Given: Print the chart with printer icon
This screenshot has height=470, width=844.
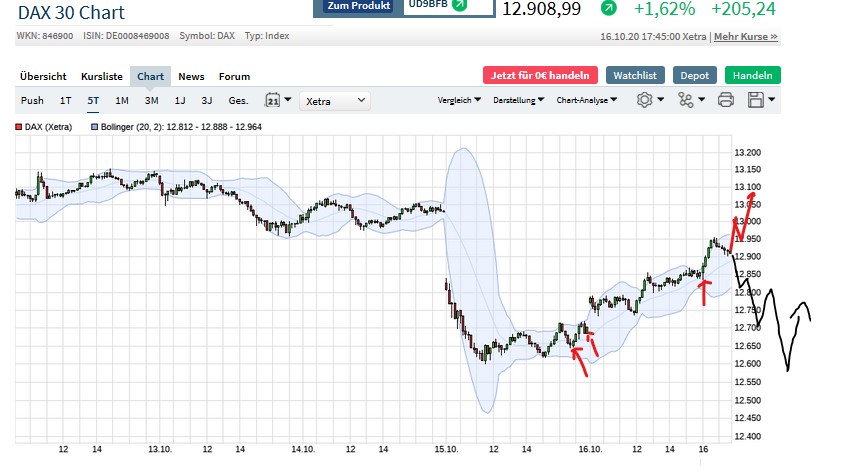Looking at the screenshot, I should 726,100.
